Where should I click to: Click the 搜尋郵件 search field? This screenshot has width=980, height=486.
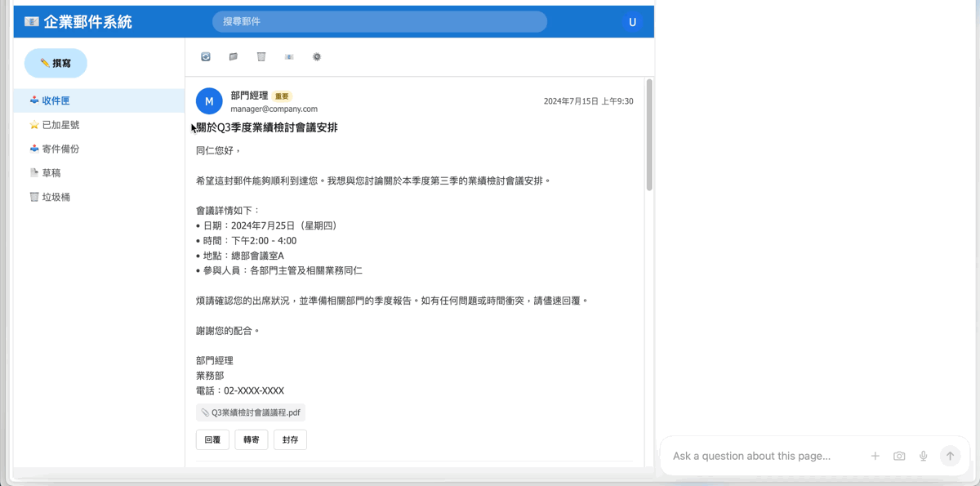(x=380, y=21)
